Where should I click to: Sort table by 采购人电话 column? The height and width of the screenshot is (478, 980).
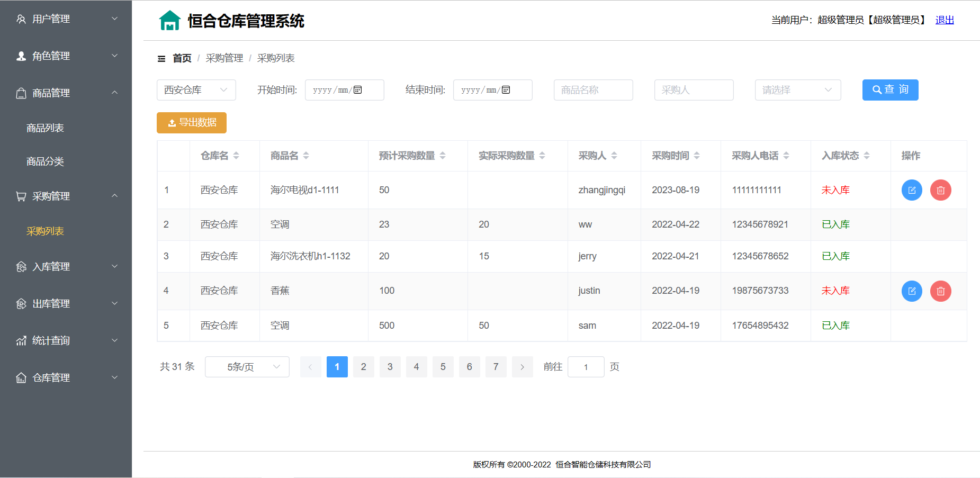click(x=786, y=156)
